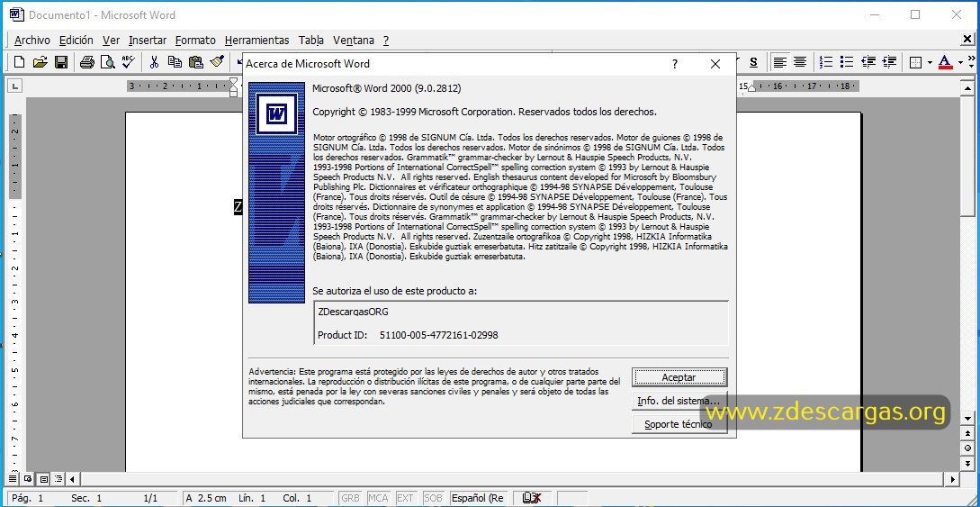This screenshot has height=507, width=980.
Task: Click Microsoft® Word 2000 (9.0.2812) text
Action: click(387, 89)
